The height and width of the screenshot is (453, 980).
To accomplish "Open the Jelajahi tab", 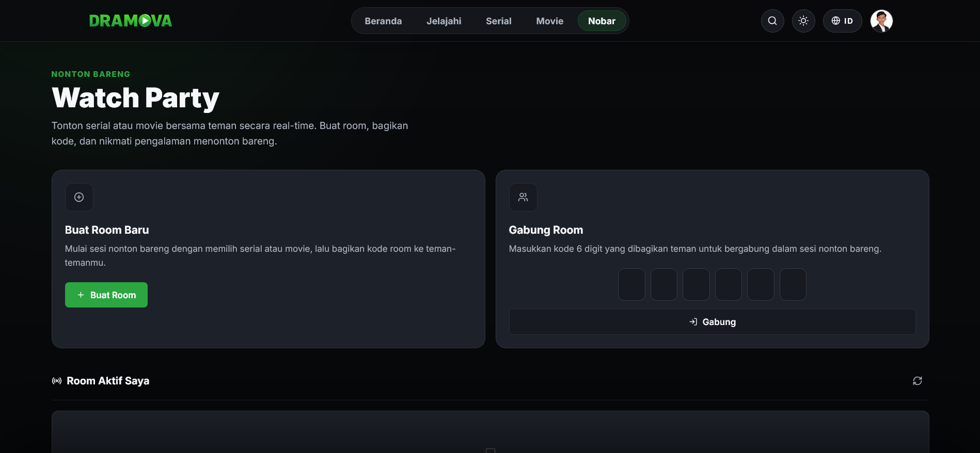I will click(444, 21).
